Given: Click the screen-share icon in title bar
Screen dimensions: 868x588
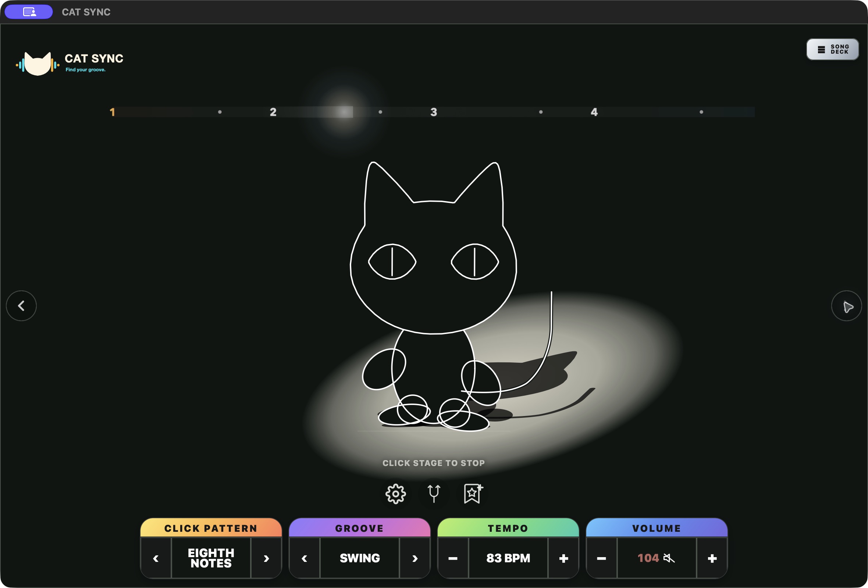Looking at the screenshot, I should point(29,12).
